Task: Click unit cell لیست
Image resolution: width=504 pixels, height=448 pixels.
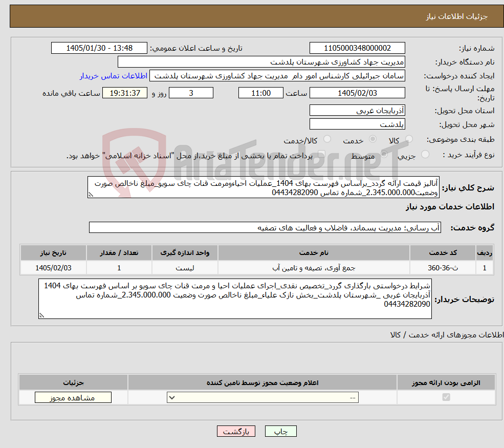Action: coord(185,268)
